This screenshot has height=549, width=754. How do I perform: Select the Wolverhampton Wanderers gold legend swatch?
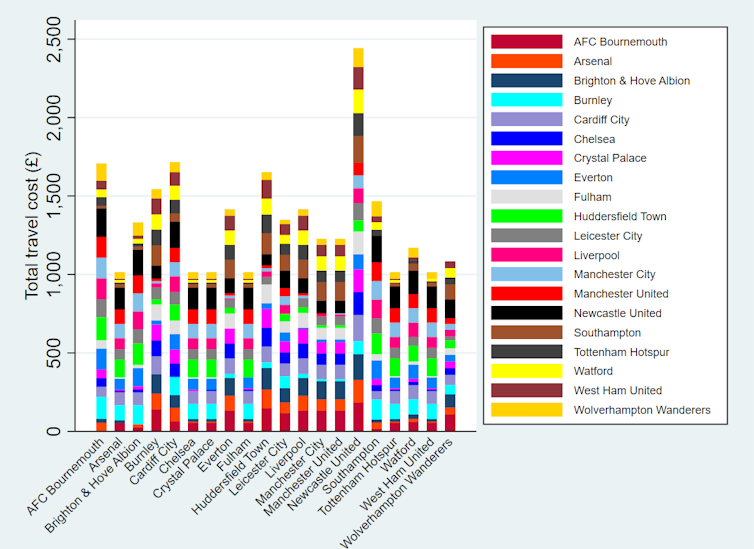(527, 410)
